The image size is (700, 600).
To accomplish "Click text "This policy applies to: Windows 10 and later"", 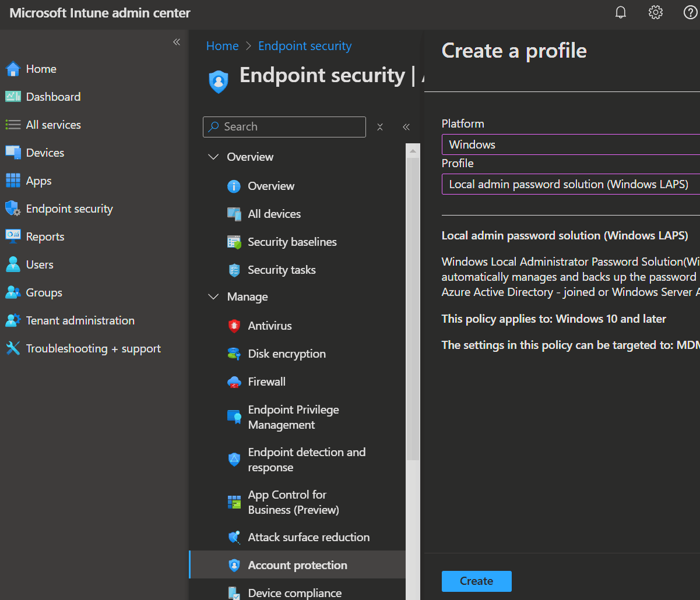I will pyautogui.click(x=554, y=319).
